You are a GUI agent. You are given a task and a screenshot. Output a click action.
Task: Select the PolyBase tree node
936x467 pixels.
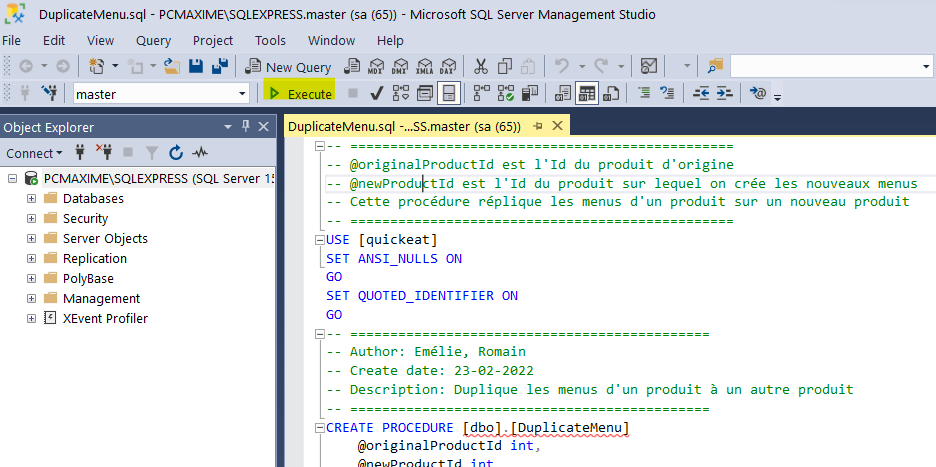(88, 278)
